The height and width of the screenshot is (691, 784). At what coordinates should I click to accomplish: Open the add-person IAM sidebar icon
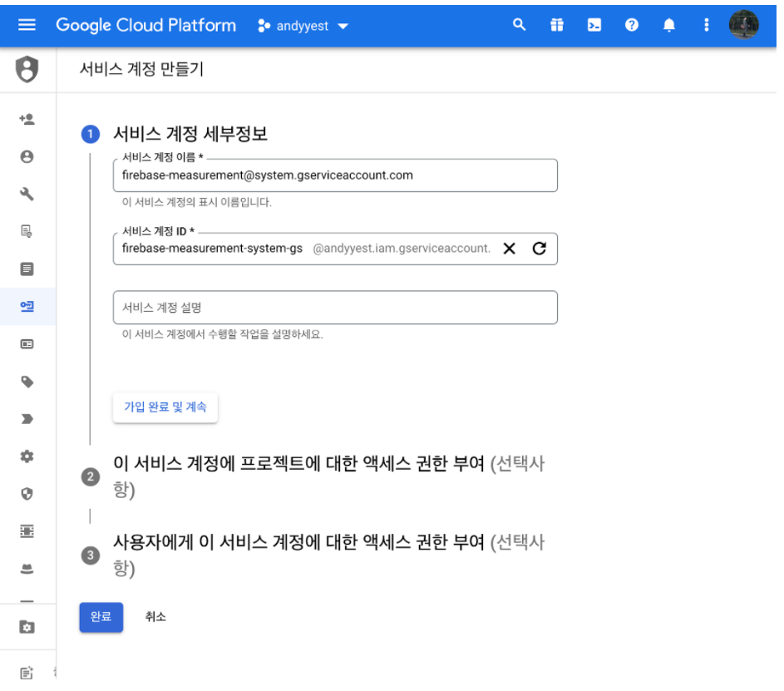point(27,119)
